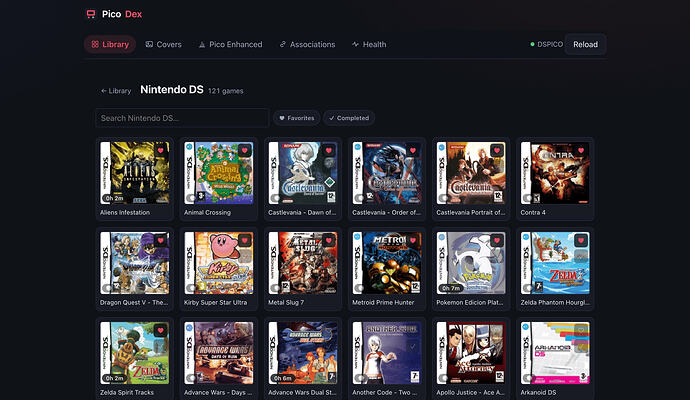Click 0h 6m badge on Advance Wars Dual Strike
Screen dimensions: 690x400
pos(282,378)
